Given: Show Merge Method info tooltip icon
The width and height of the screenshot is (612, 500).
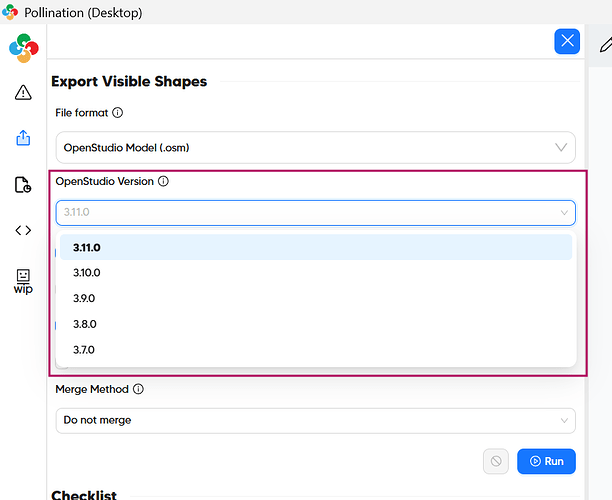Looking at the screenshot, I should [138, 389].
